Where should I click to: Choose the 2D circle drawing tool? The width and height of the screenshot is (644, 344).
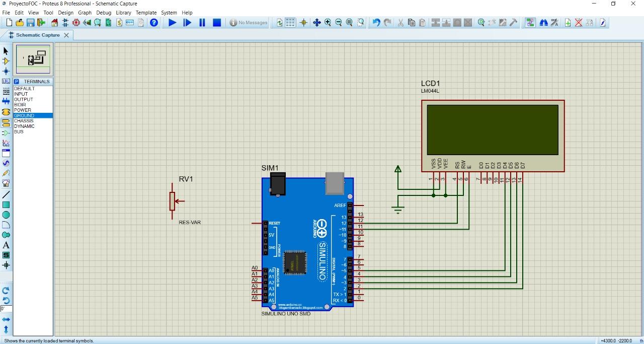click(x=6, y=215)
